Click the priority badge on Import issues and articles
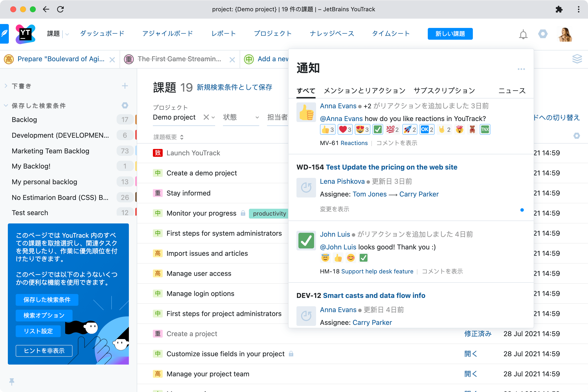This screenshot has height=392, width=588. coord(158,253)
